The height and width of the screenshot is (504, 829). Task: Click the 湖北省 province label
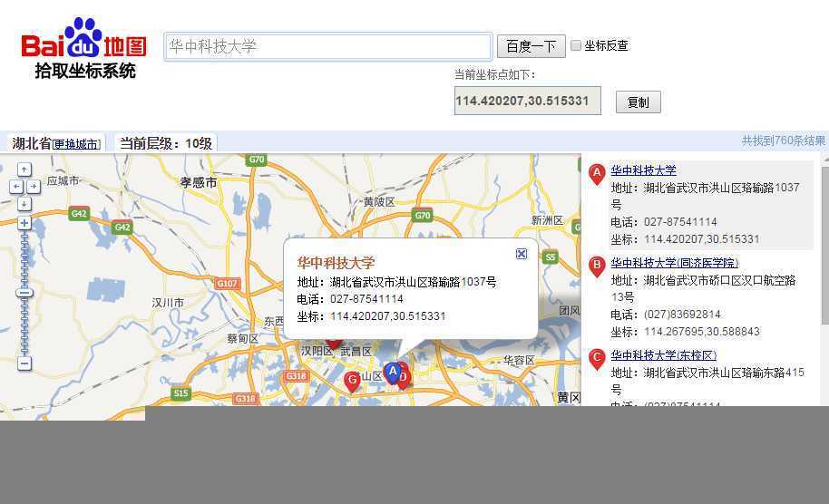32,143
